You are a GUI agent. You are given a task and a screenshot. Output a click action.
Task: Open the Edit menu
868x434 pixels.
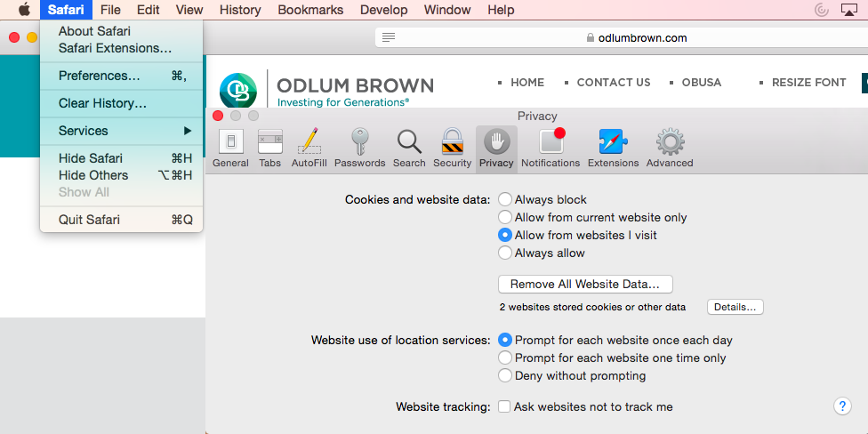(x=149, y=10)
